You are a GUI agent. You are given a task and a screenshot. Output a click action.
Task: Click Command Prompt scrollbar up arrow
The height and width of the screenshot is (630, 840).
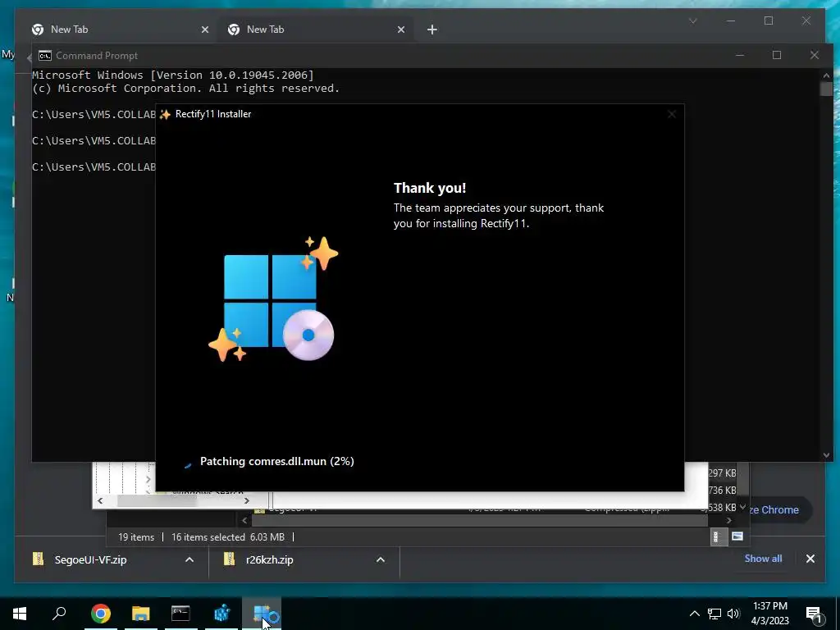click(x=826, y=75)
